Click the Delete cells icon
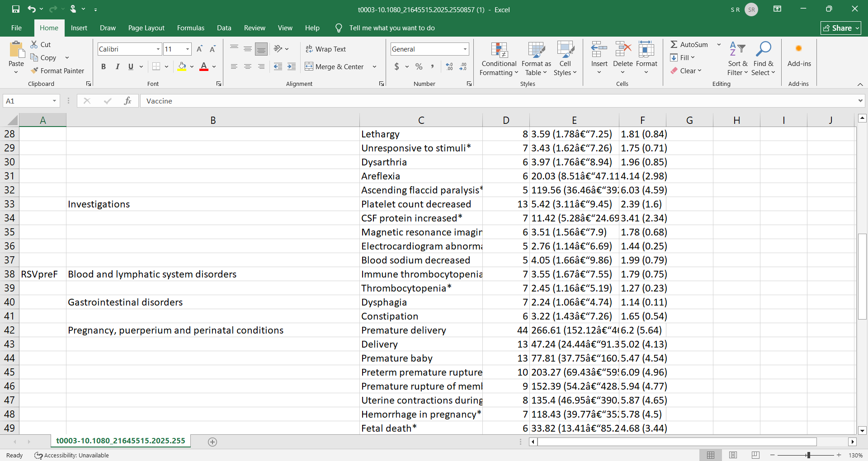868x461 pixels. pyautogui.click(x=623, y=49)
